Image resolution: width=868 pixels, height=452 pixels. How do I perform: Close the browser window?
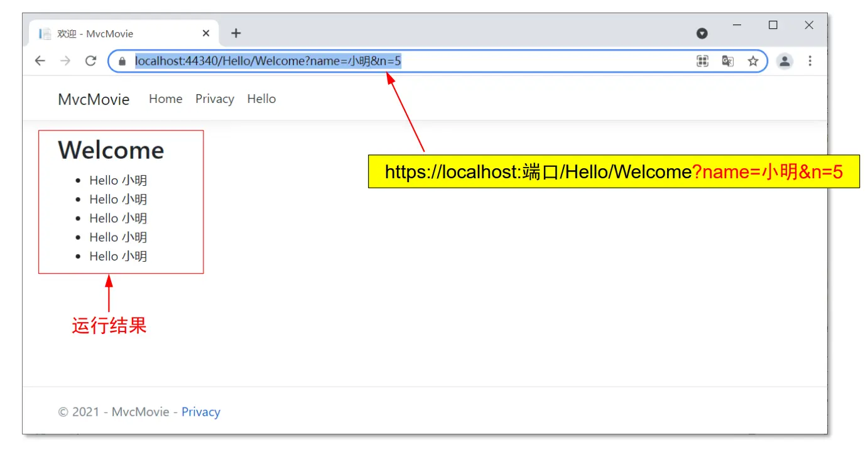click(809, 25)
